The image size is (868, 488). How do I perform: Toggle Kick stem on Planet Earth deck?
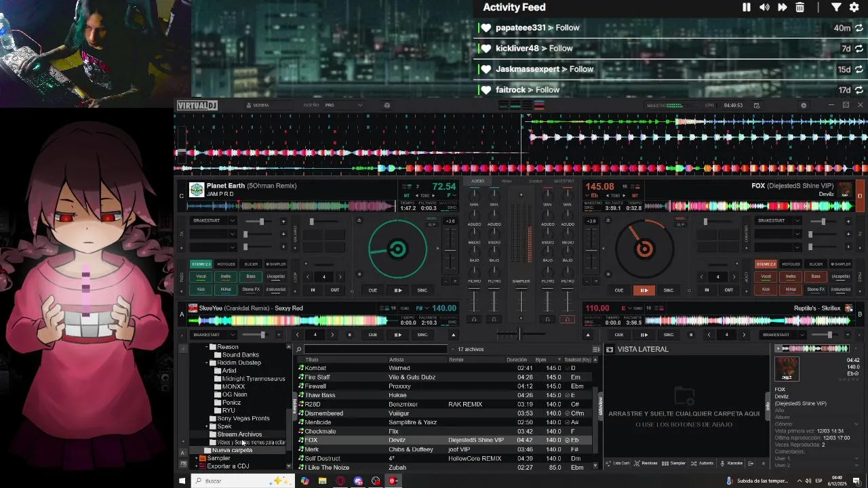[x=201, y=289]
